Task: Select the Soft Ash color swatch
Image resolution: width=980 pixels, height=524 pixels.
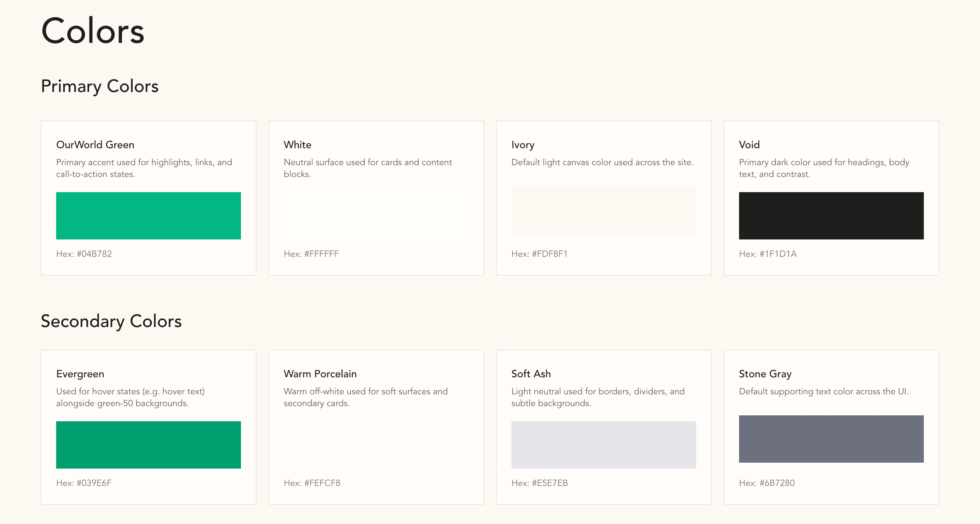Action: 603,445
